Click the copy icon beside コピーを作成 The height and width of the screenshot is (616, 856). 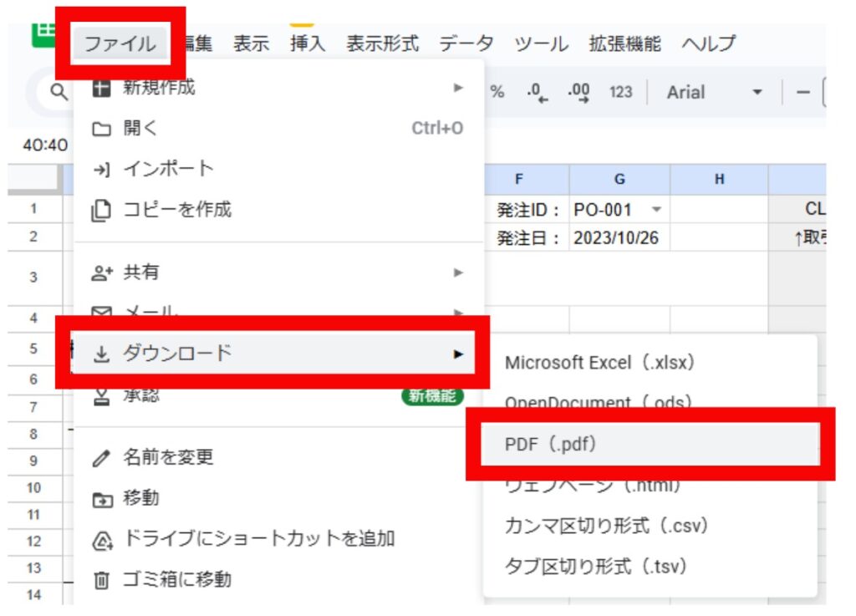tap(101, 210)
